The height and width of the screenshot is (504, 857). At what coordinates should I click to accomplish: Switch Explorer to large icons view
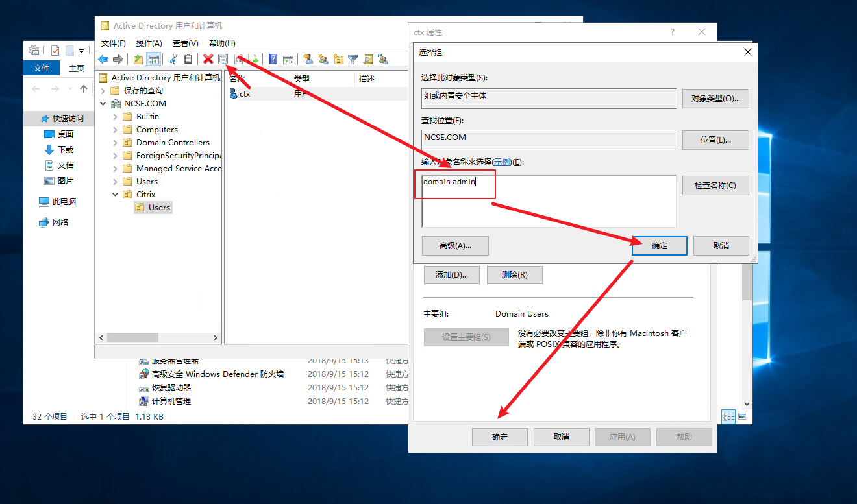point(743,416)
